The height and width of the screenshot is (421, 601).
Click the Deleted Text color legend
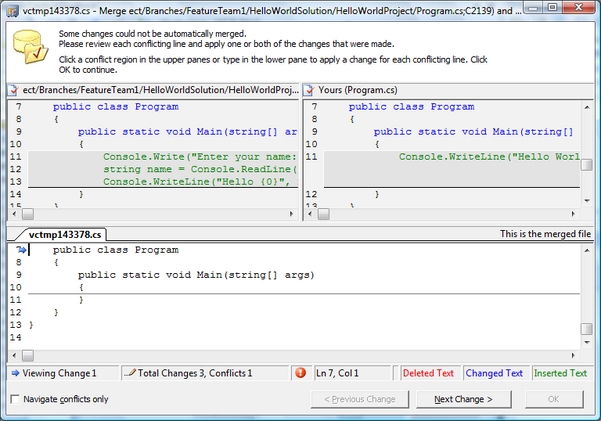[428, 373]
